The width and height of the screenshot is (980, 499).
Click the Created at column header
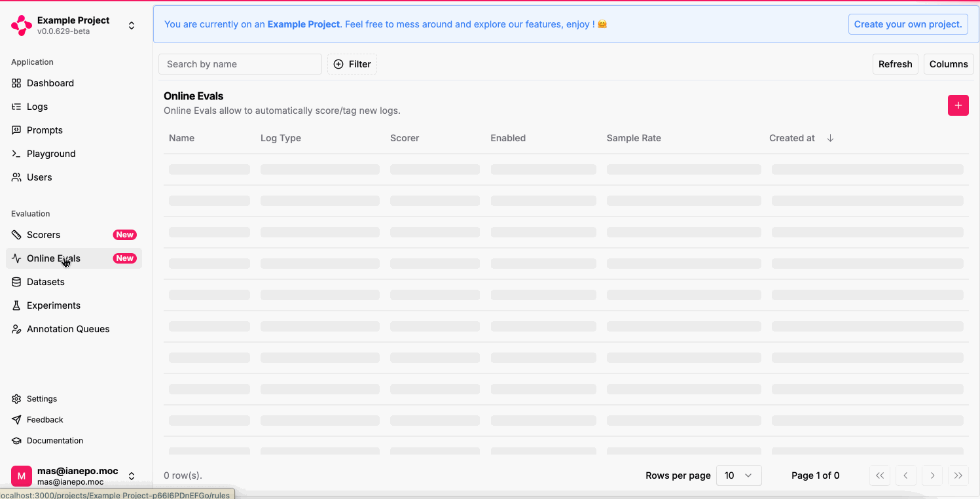(x=792, y=138)
